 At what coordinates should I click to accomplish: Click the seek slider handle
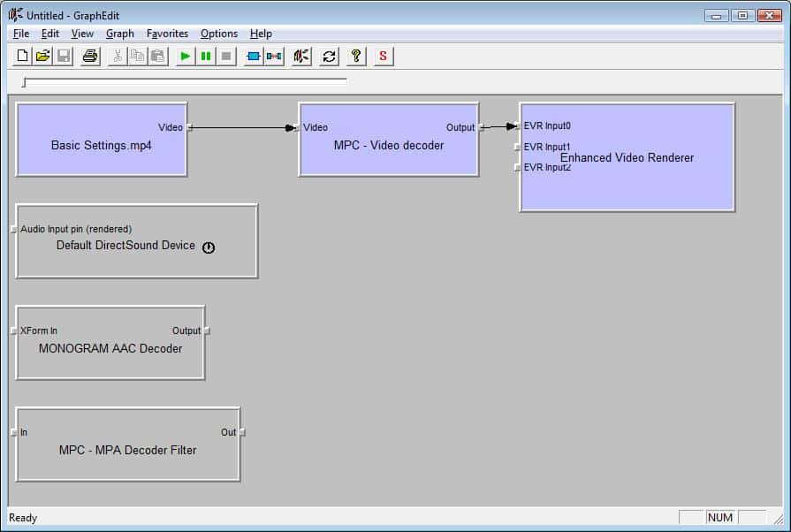pyautogui.click(x=25, y=82)
